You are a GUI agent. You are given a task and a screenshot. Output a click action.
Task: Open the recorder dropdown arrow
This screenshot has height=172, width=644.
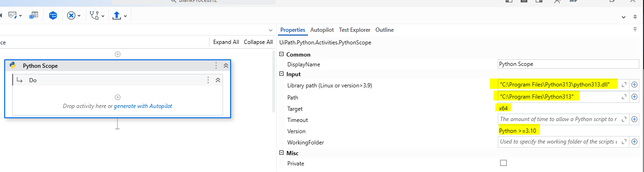coord(20,16)
